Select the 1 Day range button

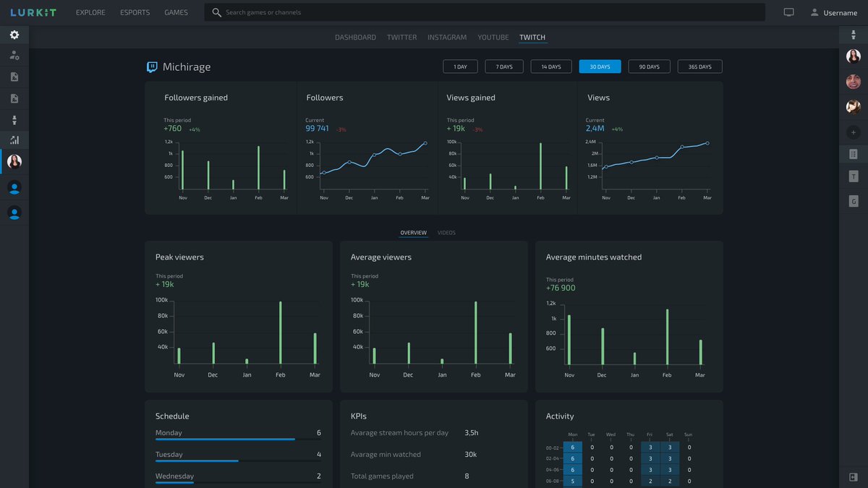coord(461,67)
